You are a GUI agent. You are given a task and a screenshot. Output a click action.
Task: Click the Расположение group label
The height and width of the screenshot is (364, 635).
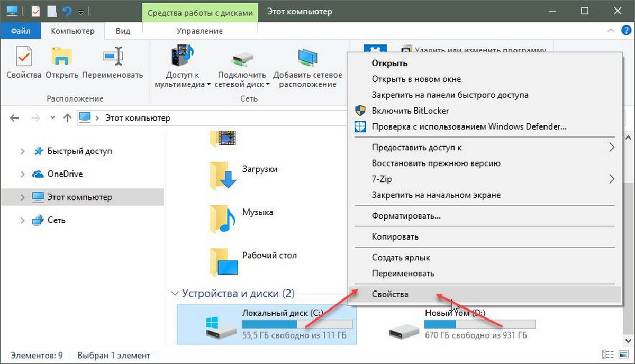75,98
